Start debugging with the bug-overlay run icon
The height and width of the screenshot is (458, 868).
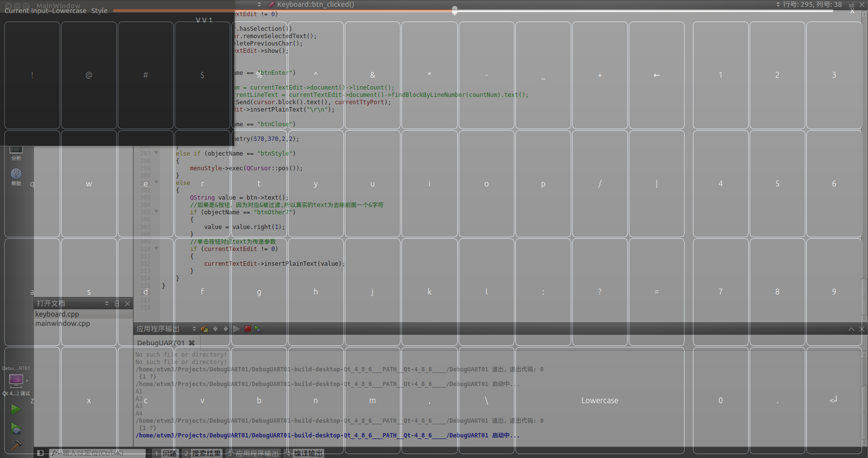16,429
